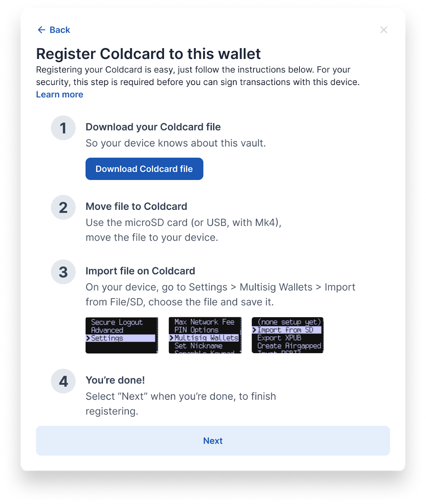Click the third Coldcard screen thumbnail

point(288,336)
